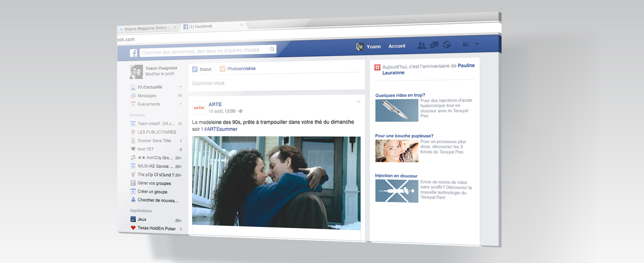
Task: Click the Team créatif group icon
Action: (x=133, y=124)
